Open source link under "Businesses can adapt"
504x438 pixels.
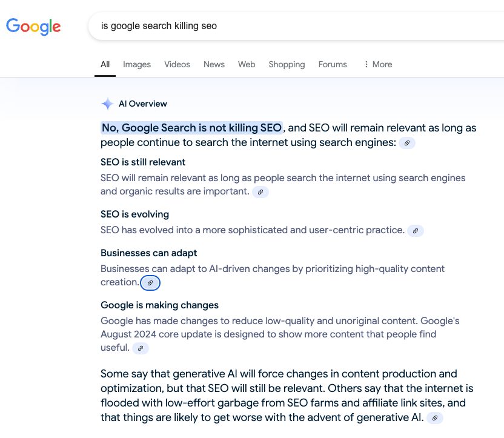(150, 282)
